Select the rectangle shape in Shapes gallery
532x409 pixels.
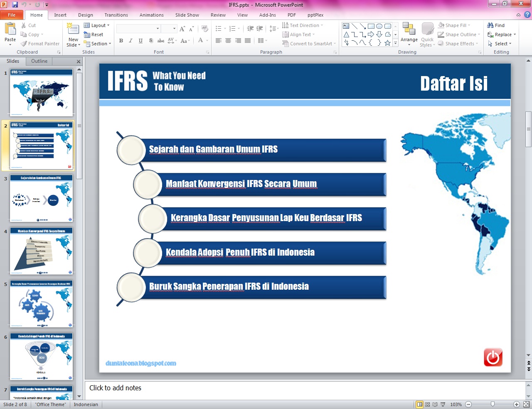tap(371, 26)
